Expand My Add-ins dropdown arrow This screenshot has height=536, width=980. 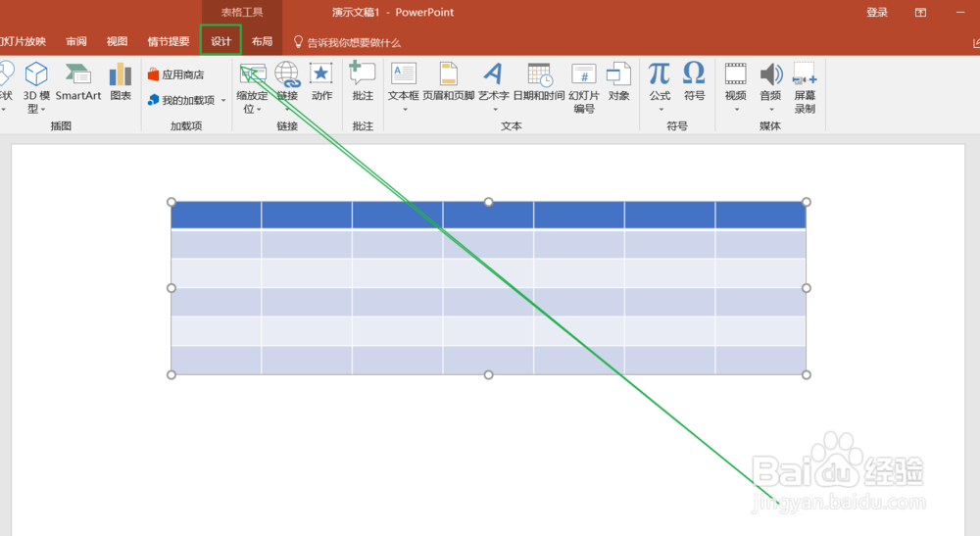click(223, 100)
